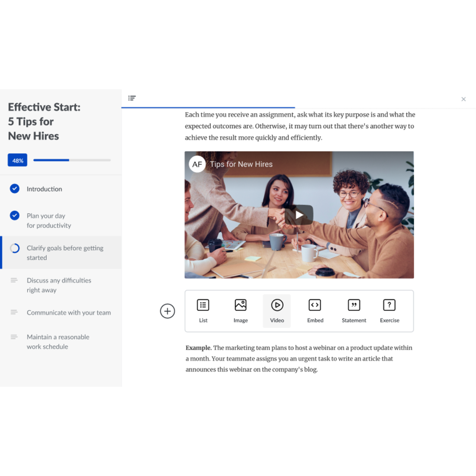Insert an Image block
Image resolution: width=476 pixels, height=476 pixels.
click(241, 311)
